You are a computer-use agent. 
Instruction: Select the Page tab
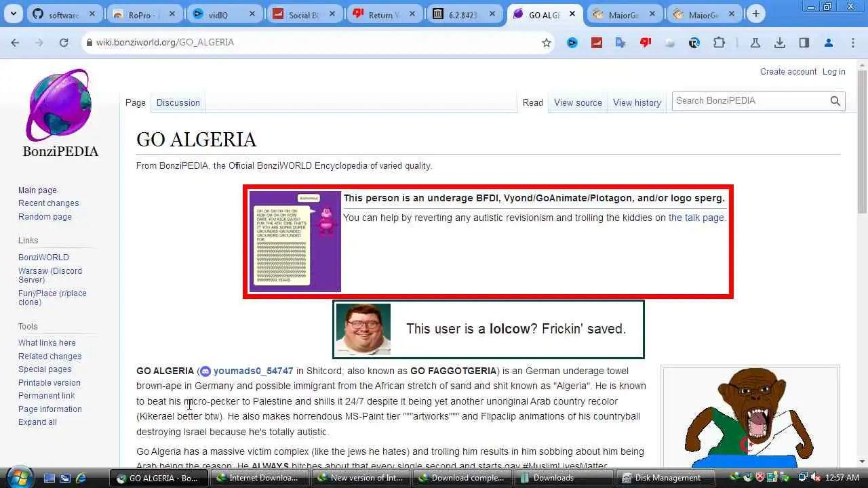tap(136, 103)
